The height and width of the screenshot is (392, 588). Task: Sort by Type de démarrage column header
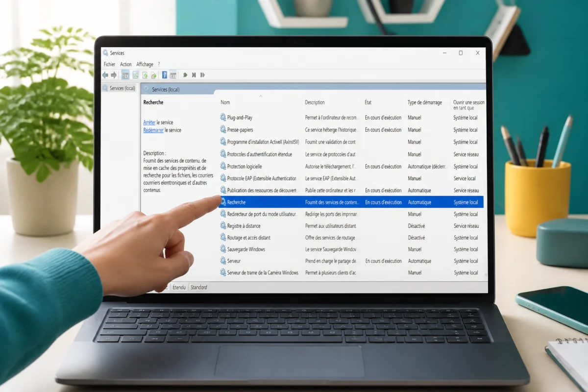click(425, 102)
